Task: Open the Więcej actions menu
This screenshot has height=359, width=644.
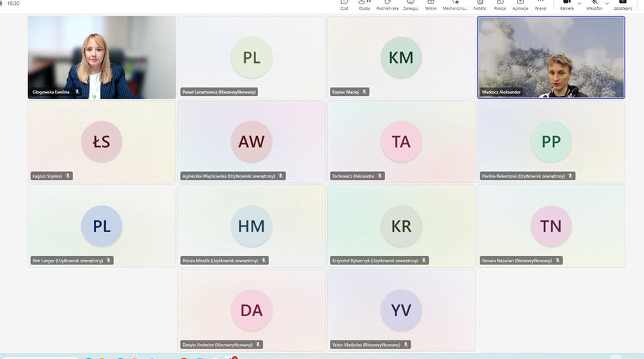Action: tap(540, 4)
